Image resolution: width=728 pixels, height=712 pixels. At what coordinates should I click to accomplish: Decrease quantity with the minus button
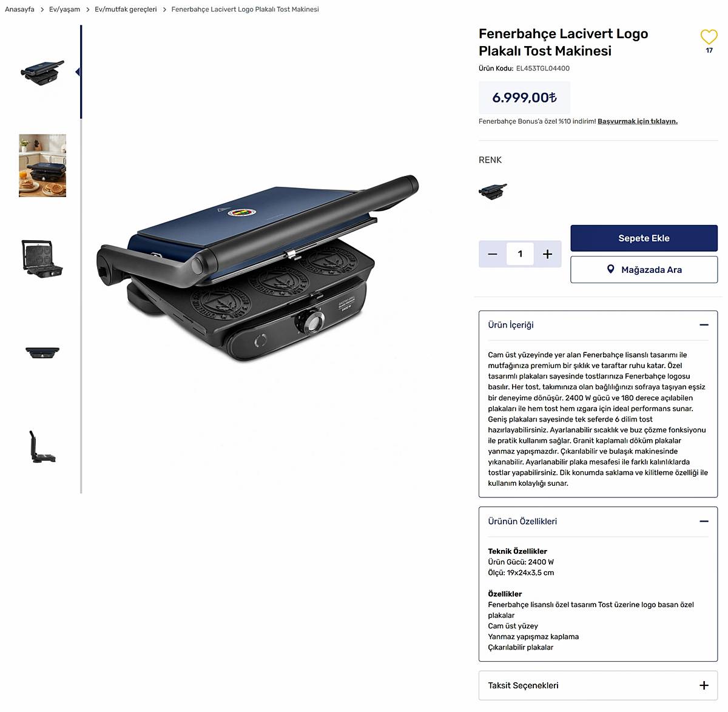coord(493,254)
